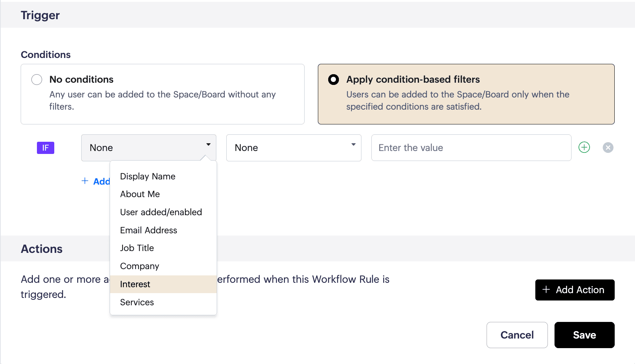Choose About Me from the field list

click(140, 194)
